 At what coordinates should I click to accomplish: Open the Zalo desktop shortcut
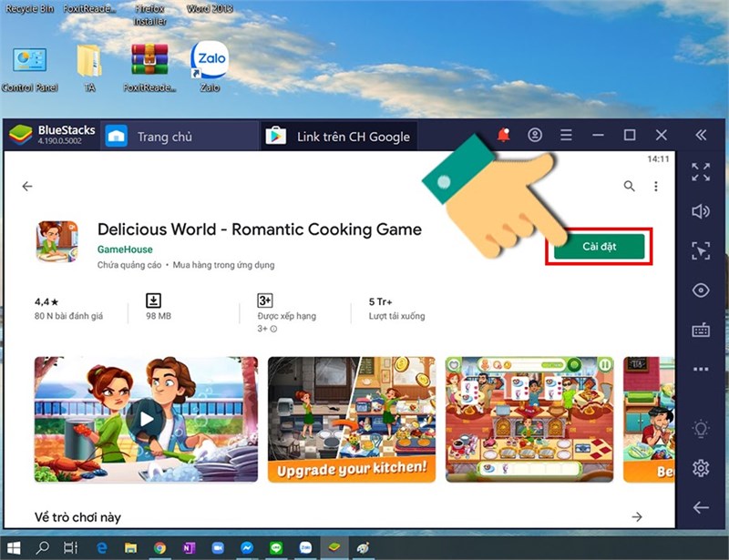click(210, 62)
